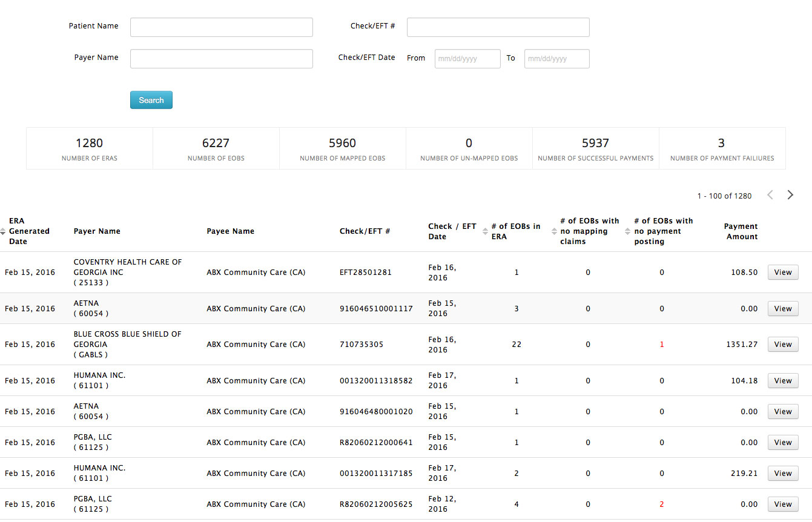Image resolution: width=812 pixels, height=522 pixels.
Task: Go to next page of ERA results
Action: (790, 195)
